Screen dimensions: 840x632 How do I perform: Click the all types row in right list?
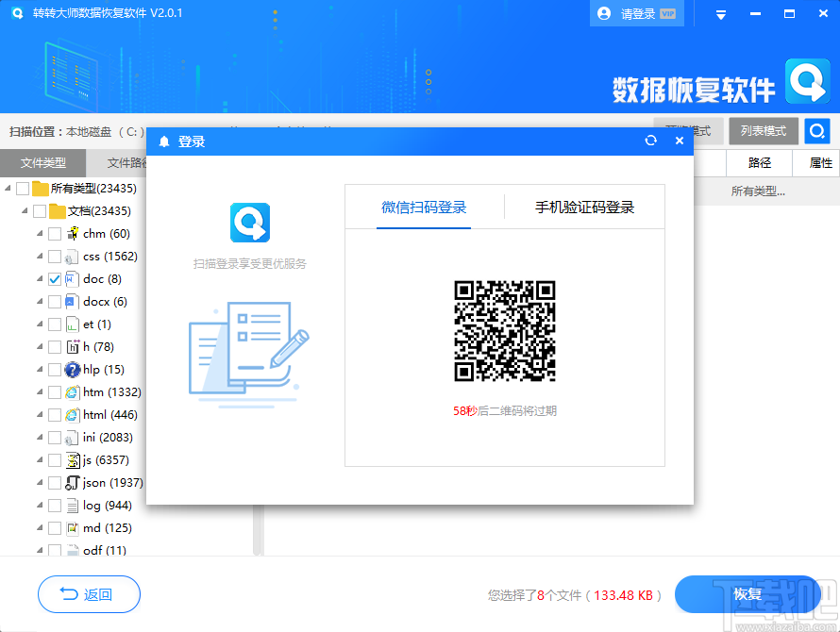click(x=766, y=191)
